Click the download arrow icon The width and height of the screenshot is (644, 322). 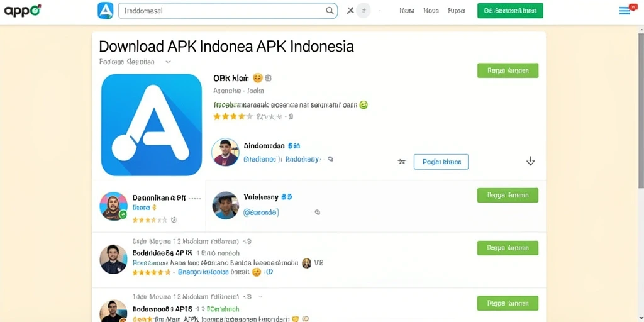click(x=530, y=161)
